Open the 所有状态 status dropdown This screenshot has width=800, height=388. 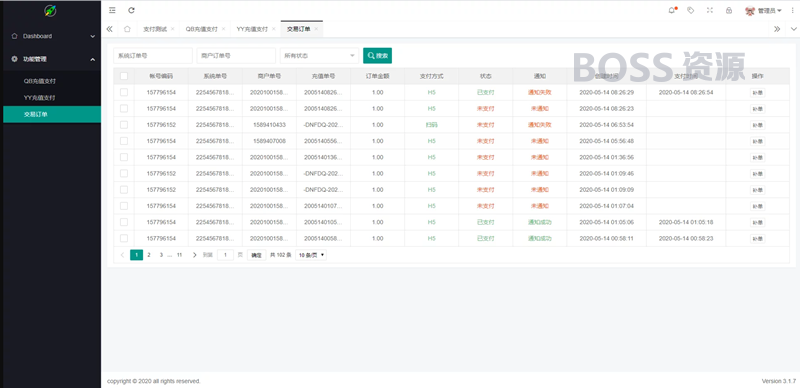click(319, 56)
